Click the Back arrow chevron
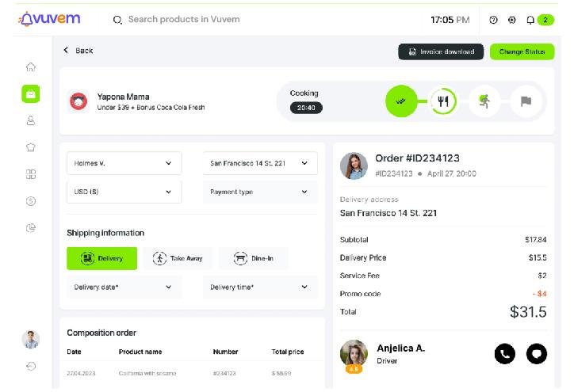The width and height of the screenshot is (574, 392). point(66,50)
